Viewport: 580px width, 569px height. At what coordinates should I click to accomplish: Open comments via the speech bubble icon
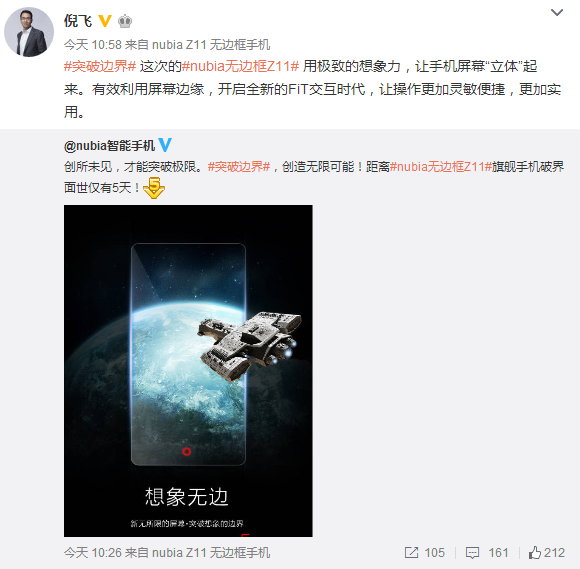[472, 553]
